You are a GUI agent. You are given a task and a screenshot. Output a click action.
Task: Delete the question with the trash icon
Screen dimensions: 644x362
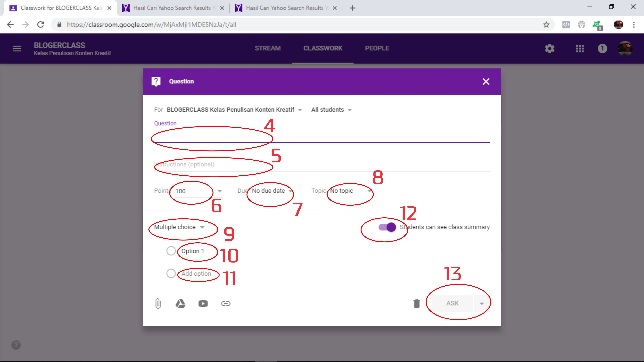click(416, 304)
